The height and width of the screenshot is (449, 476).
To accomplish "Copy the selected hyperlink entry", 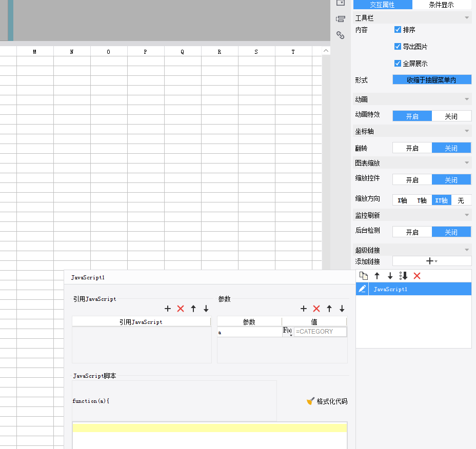I will (363, 276).
